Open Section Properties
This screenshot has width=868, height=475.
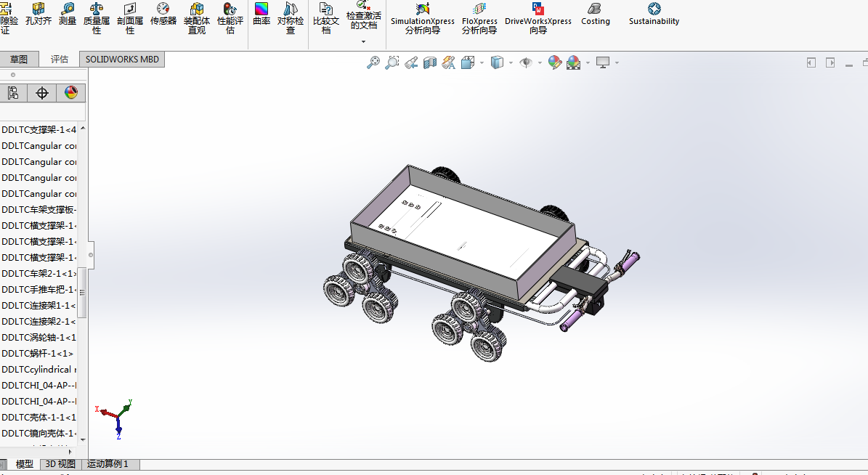click(130, 18)
